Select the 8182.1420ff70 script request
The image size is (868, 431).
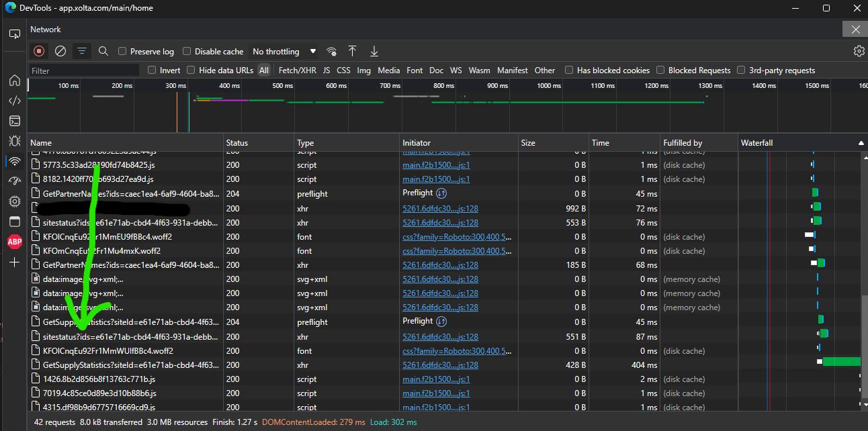point(98,179)
